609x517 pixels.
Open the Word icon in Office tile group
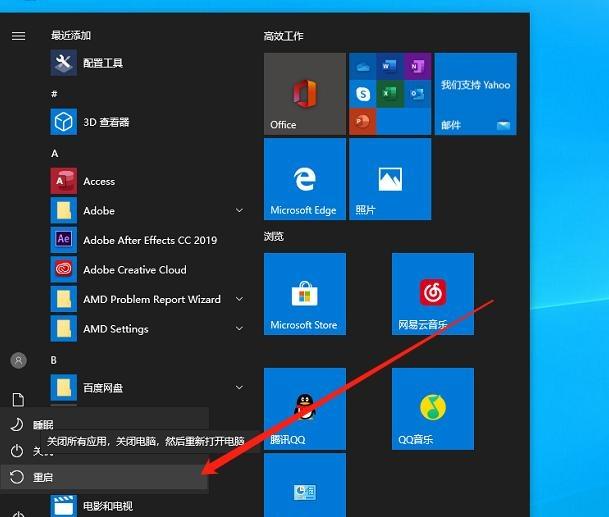point(390,67)
